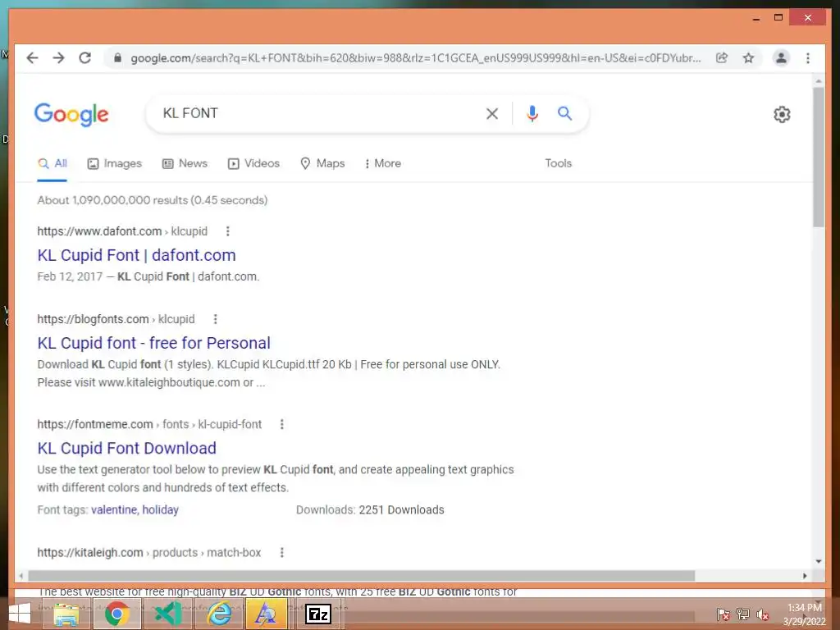Submit search with magnifier icon
840x630 pixels.
pyautogui.click(x=564, y=113)
